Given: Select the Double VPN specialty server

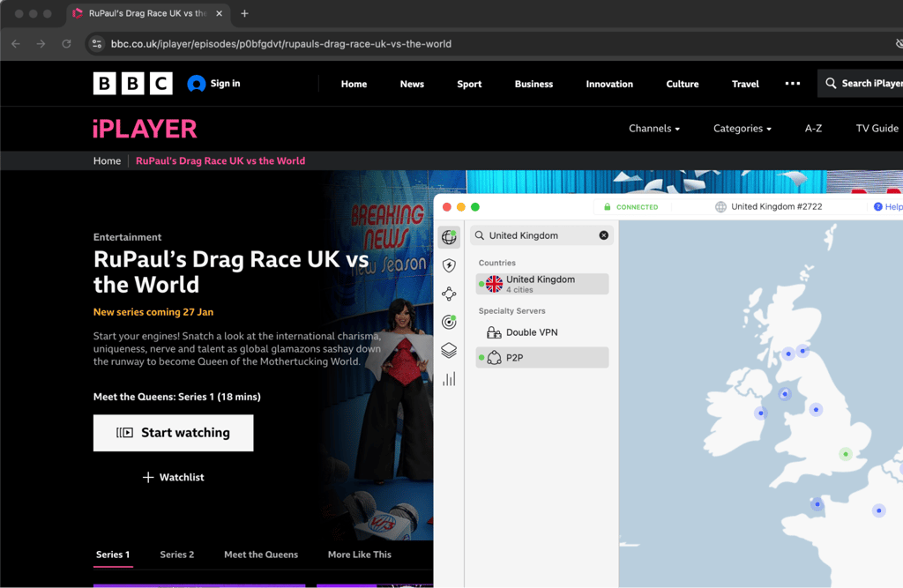Looking at the screenshot, I should coord(542,332).
